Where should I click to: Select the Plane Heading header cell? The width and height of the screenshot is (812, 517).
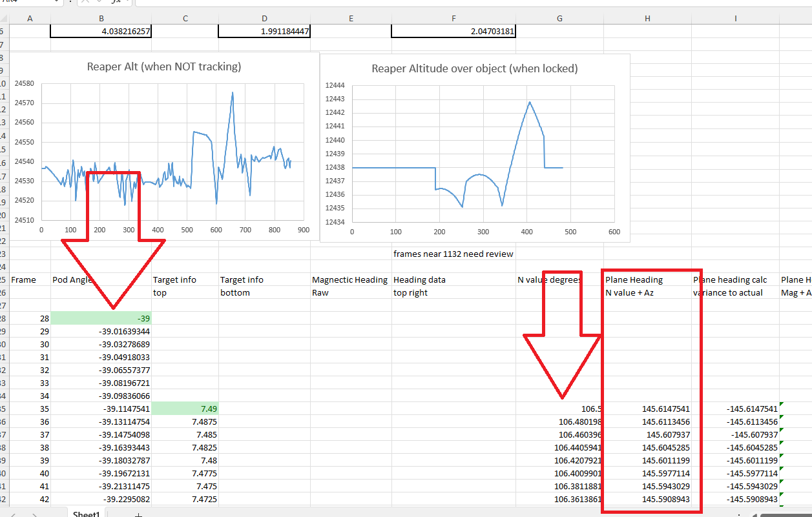[x=647, y=279]
